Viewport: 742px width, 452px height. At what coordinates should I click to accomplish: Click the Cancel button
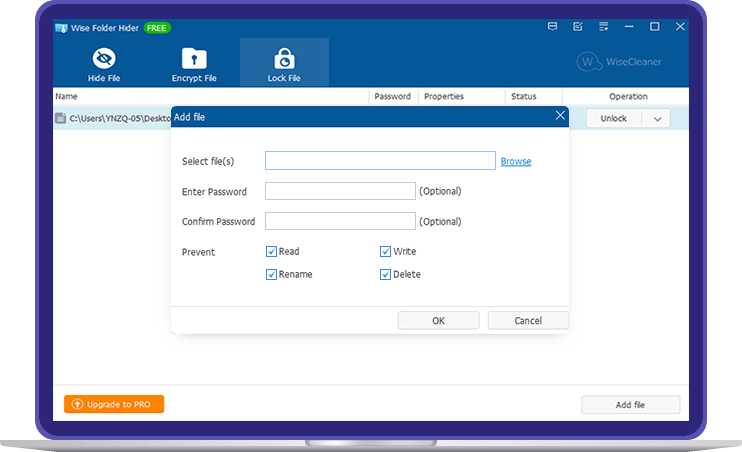[x=528, y=320]
